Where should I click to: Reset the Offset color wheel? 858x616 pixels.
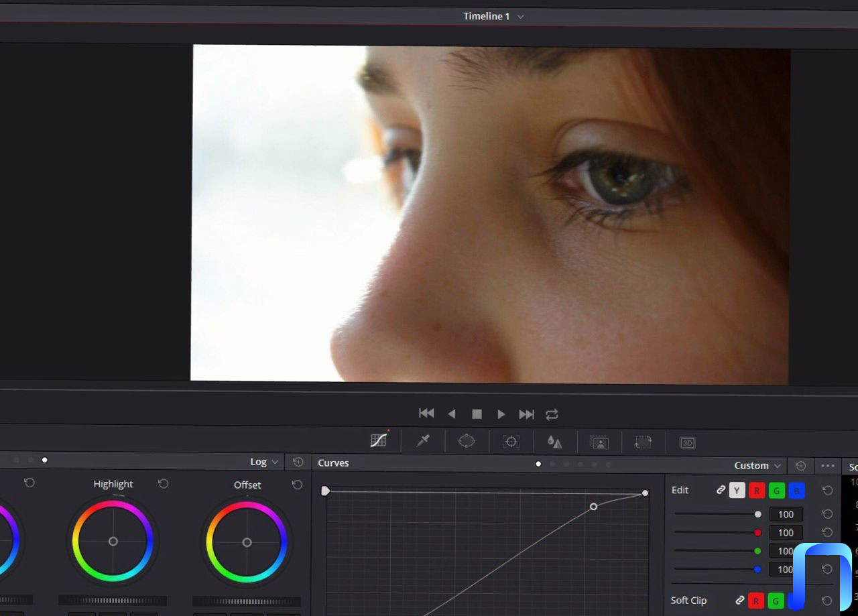pyautogui.click(x=297, y=485)
